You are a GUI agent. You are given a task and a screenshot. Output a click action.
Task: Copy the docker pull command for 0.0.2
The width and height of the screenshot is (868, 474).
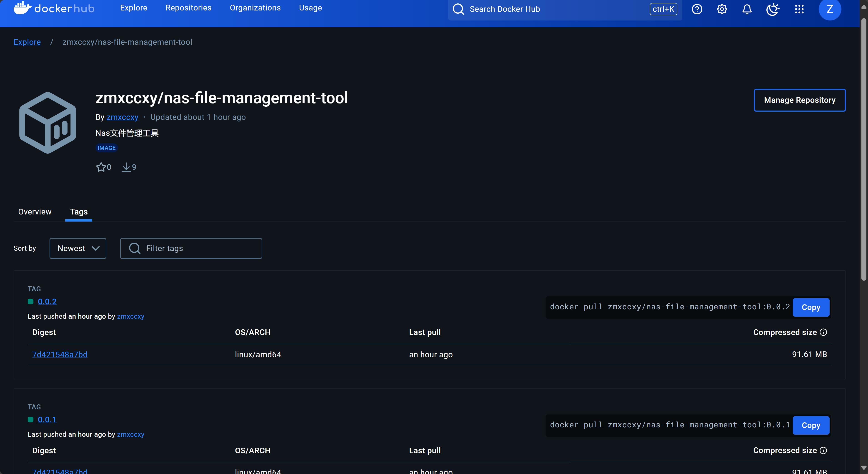[811, 307]
